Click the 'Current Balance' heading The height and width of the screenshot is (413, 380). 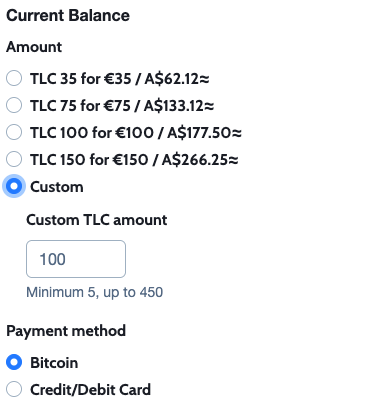click(68, 16)
